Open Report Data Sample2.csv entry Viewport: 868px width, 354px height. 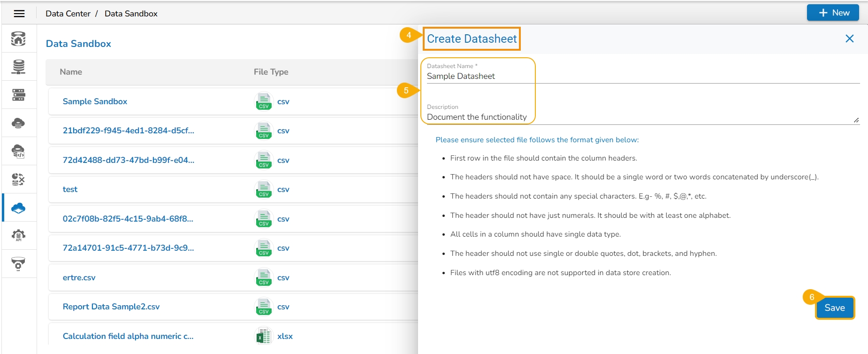[x=111, y=307]
